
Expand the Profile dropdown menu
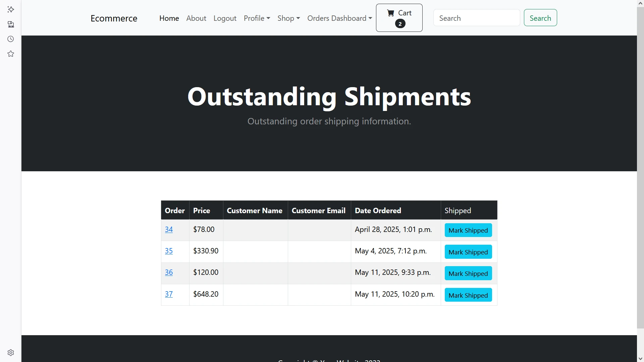pyautogui.click(x=257, y=18)
